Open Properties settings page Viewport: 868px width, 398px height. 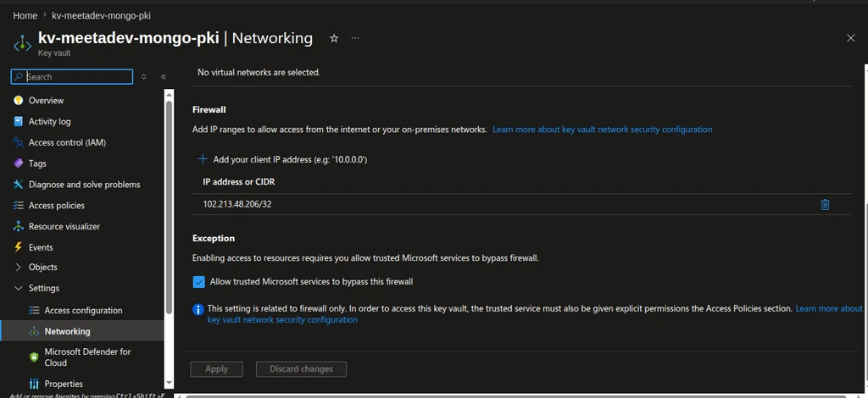[64, 384]
